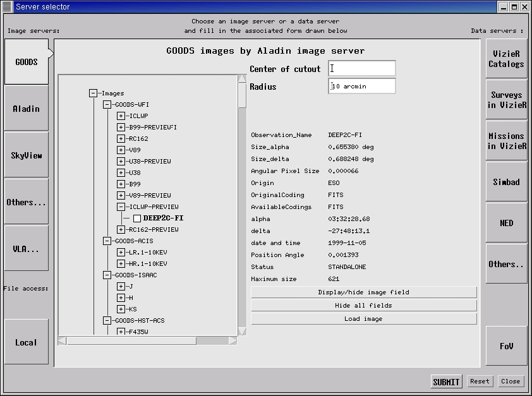
Task: Expand the ICLWP tree node
Action: [121, 116]
